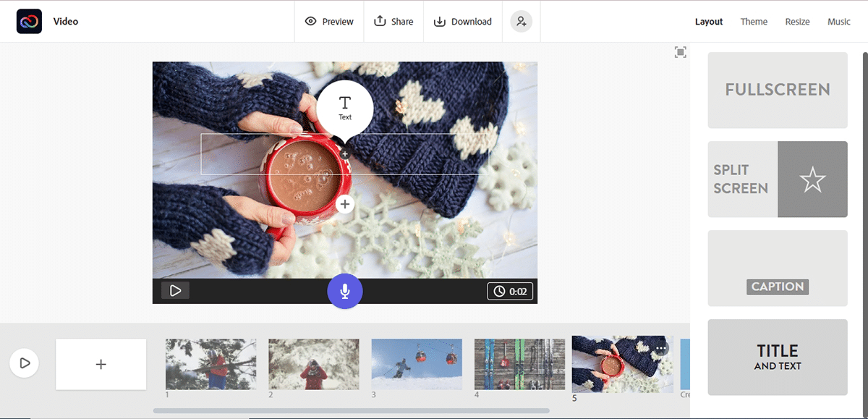Screen dimensions: 868x419
Task: Click the Text bubble icon on slide
Action: coord(345,109)
